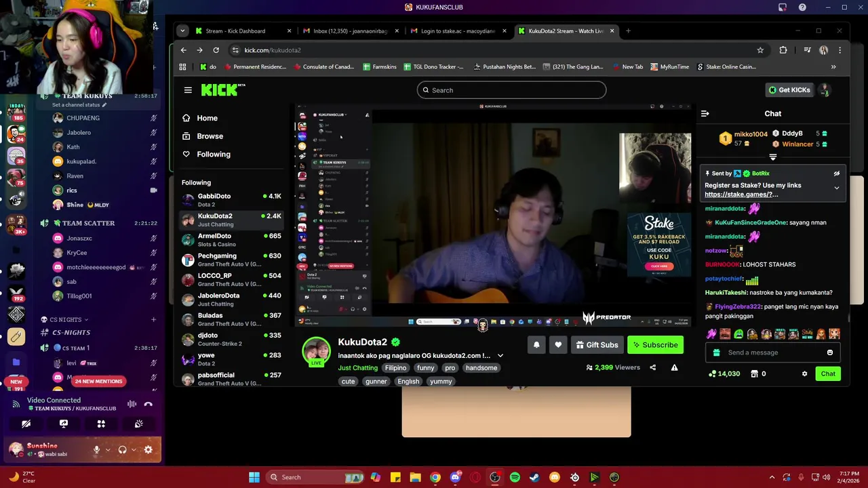
Task: Collapse the CS NIGHTS category in Discord
Action: 64,320
